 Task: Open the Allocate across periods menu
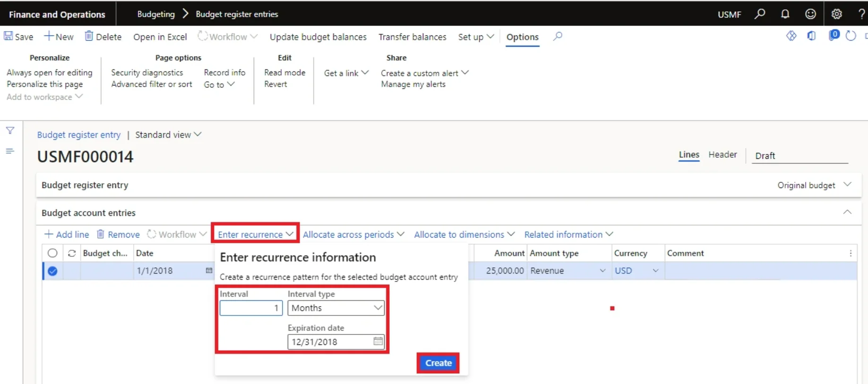(x=353, y=234)
